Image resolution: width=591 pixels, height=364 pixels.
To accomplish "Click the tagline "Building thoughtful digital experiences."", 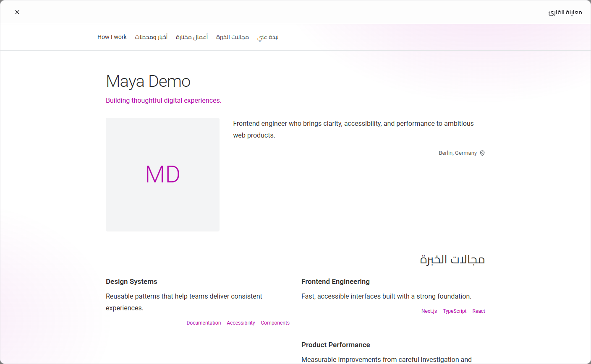I will [x=164, y=101].
